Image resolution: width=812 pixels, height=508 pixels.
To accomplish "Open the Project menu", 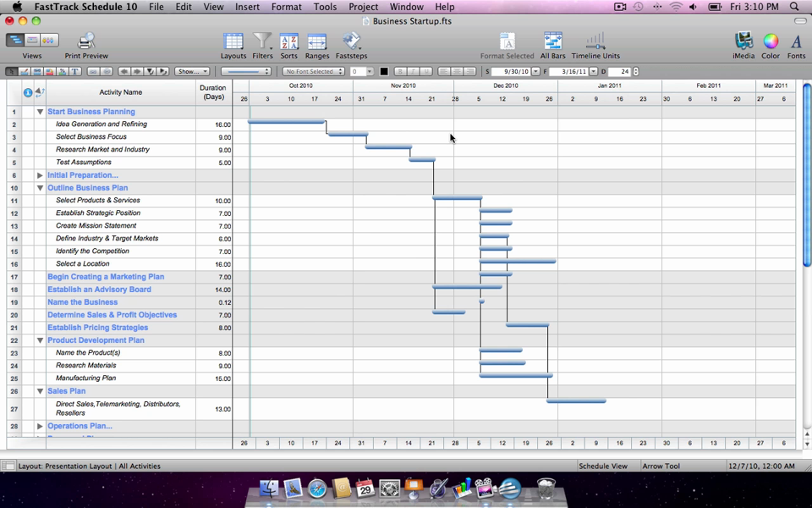I will [x=363, y=7].
